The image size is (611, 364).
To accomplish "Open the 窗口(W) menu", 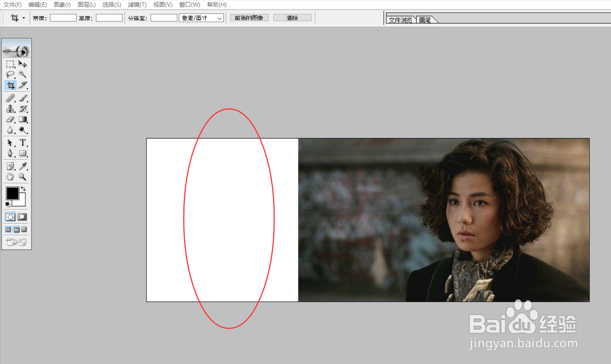I will [x=189, y=5].
